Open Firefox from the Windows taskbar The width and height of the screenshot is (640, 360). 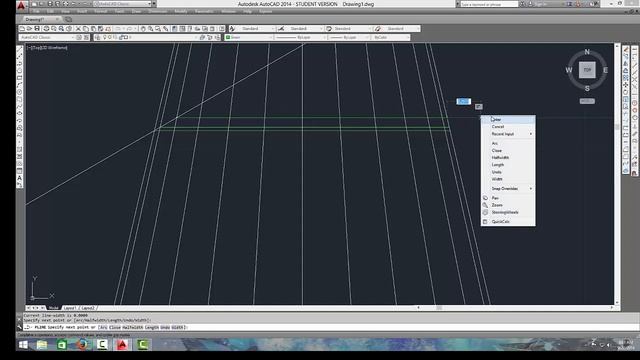pos(82,345)
